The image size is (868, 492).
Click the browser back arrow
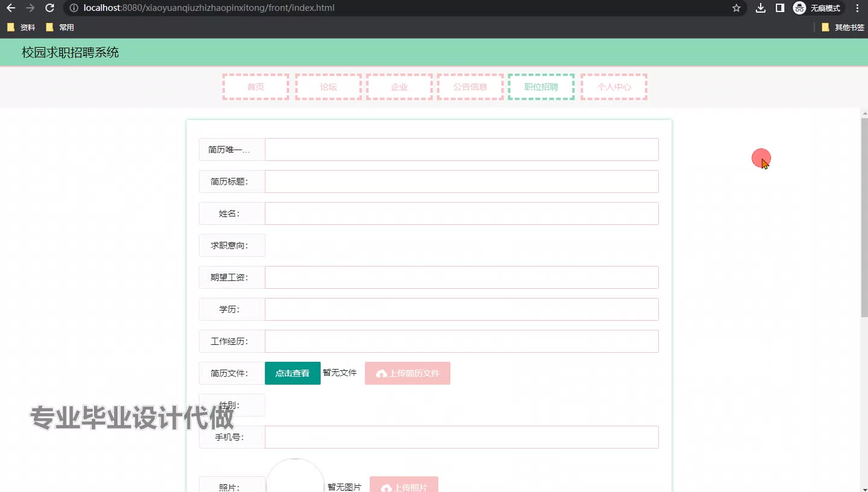(x=11, y=8)
